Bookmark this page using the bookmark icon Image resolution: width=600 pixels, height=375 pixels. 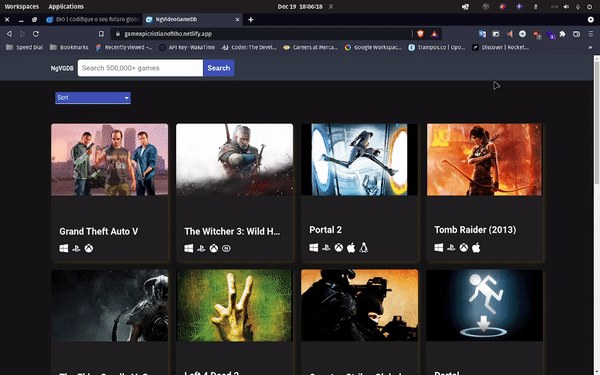[101, 34]
